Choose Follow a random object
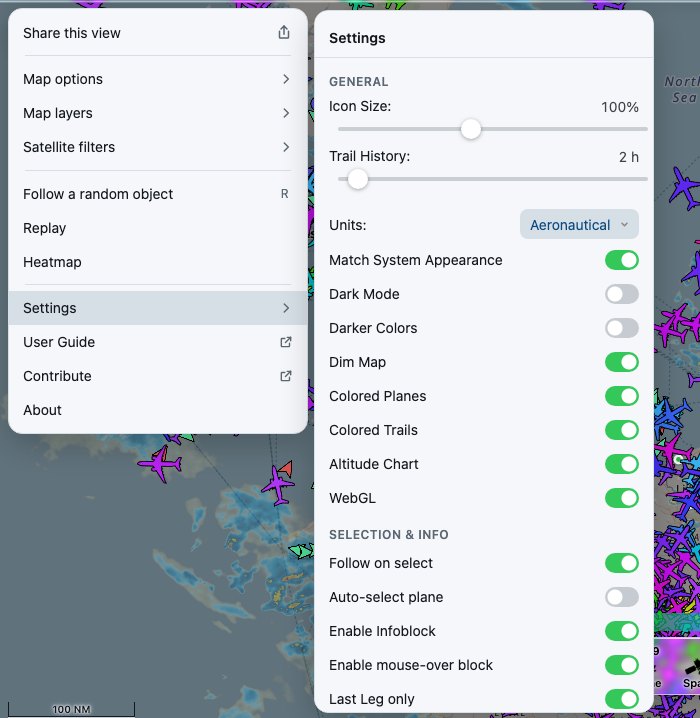The image size is (700, 718). (157, 194)
